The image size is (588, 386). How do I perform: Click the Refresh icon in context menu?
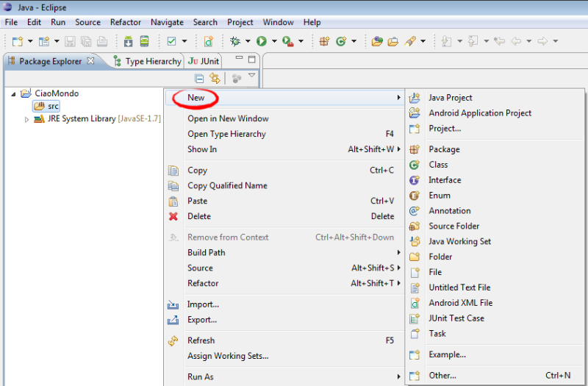173,340
